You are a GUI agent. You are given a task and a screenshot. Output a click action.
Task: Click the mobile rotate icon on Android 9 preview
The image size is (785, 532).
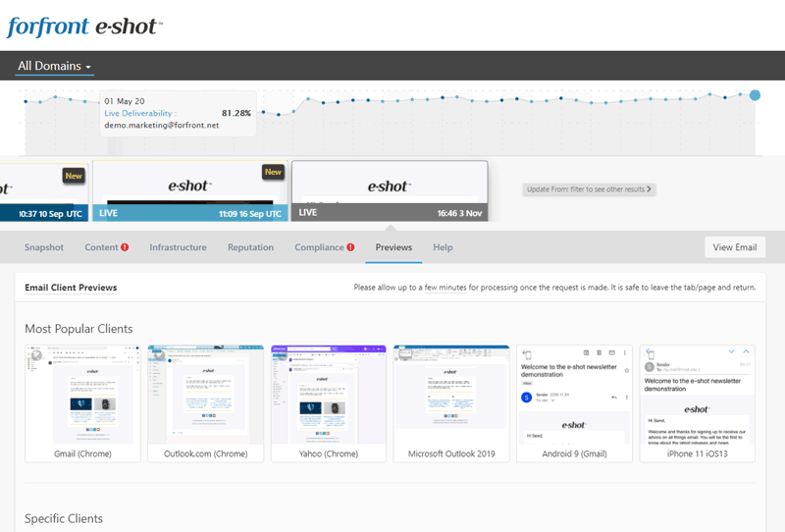(527, 353)
